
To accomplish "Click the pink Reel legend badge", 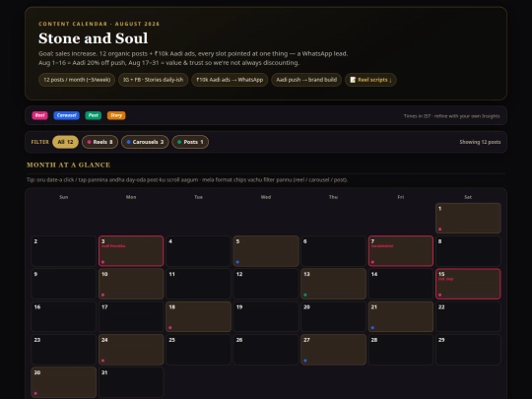I will pos(39,115).
